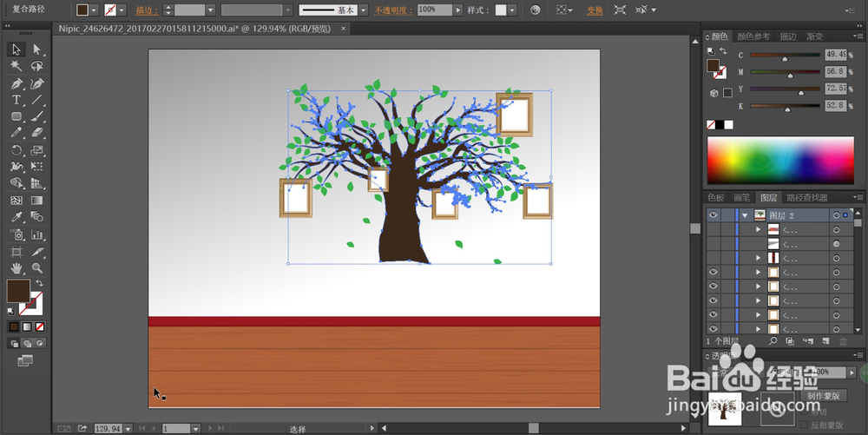Image resolution: width=868 pixels, height=435 pixels.
Task: Select the Pencil tool
Action: point(16,133)
